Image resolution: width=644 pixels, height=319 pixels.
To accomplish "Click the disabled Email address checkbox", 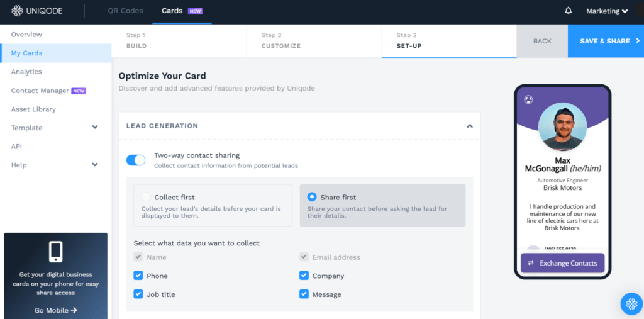I will [304, 257].
